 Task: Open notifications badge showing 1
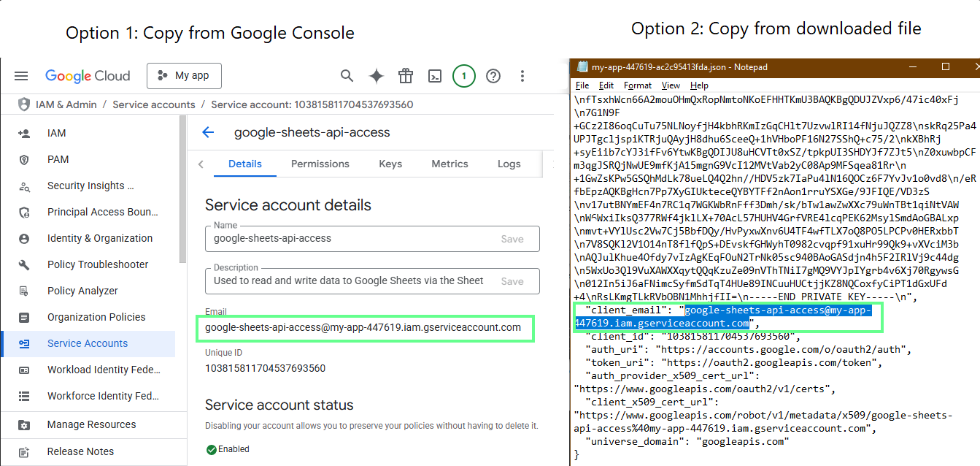click(x=464, y=75)
